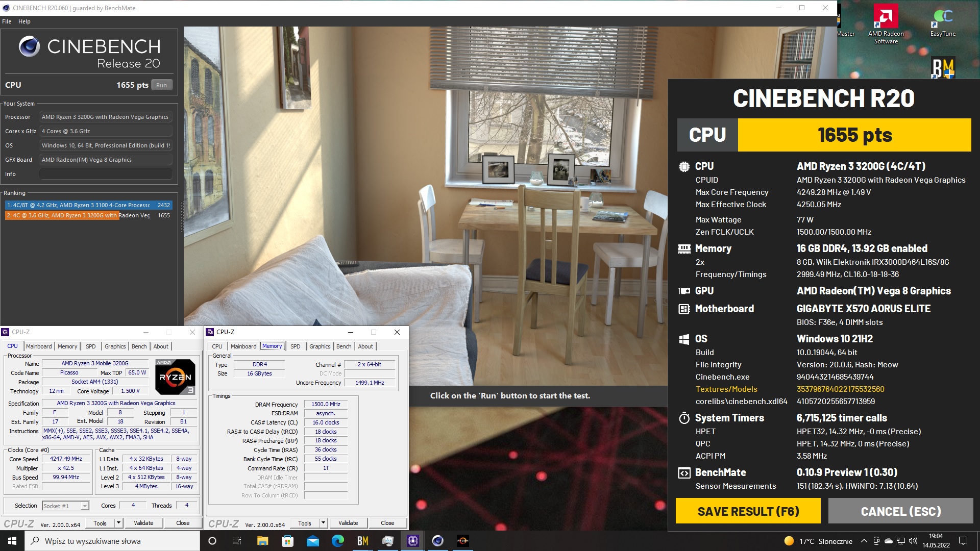Expand Tools dropdown arrow in right CPU-Z
This screenshot has height=551, width=980.
(323, 523)
